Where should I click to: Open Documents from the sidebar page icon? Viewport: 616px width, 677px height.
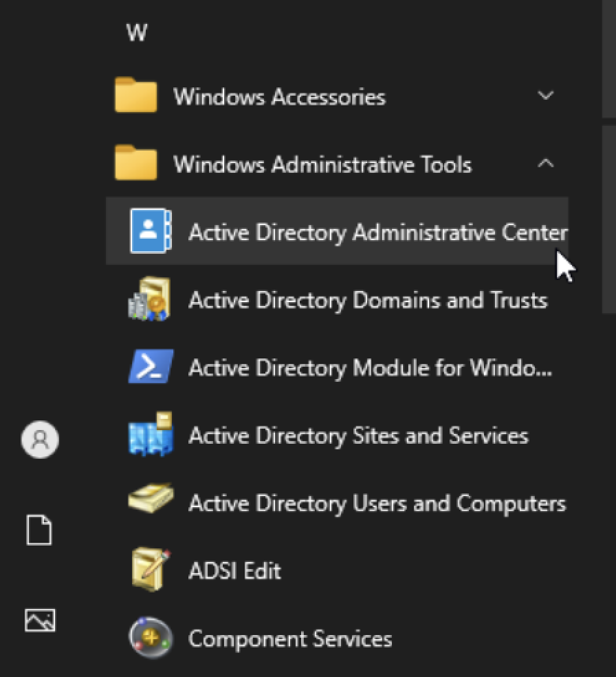(39, 530)
